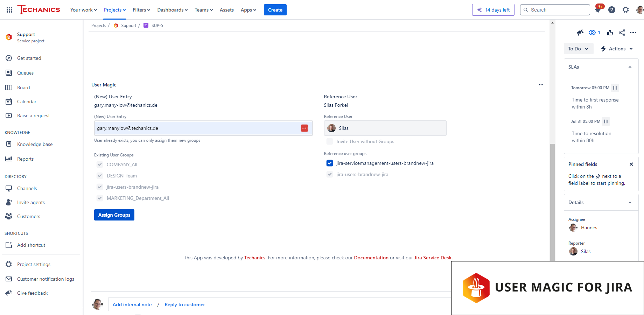The height and width of the screenshot is (315, 644).
Task: Open user profile avatar in top bar
Action: click(x=640, y=10)
